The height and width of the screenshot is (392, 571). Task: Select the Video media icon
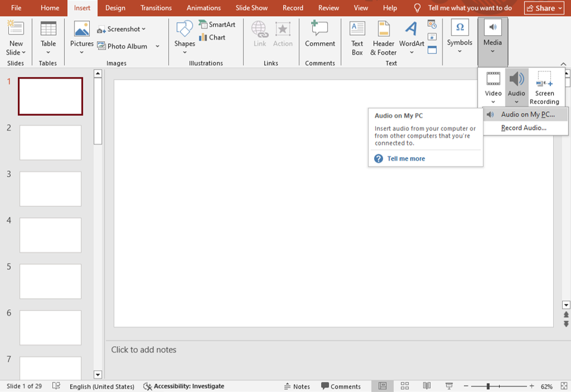[492, 86]
